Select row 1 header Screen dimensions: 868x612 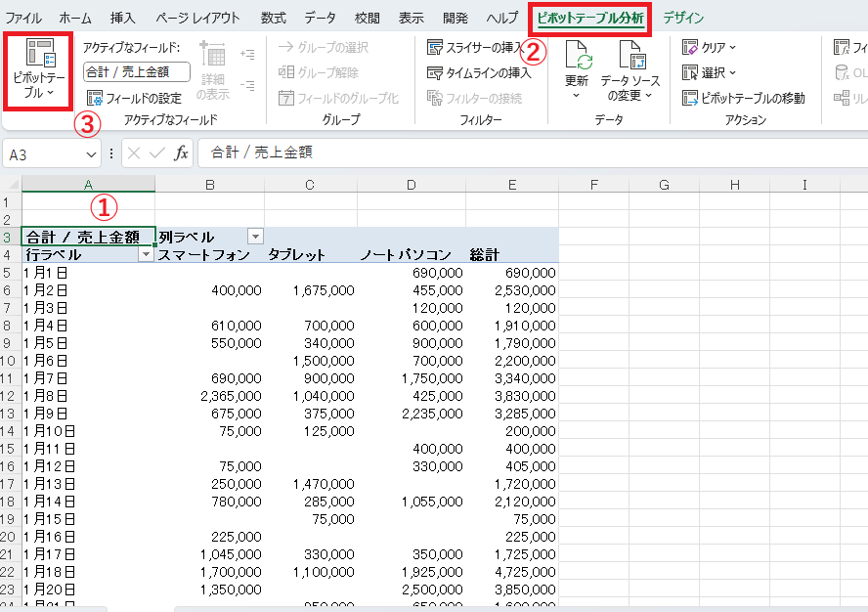(x=11, y=202)
